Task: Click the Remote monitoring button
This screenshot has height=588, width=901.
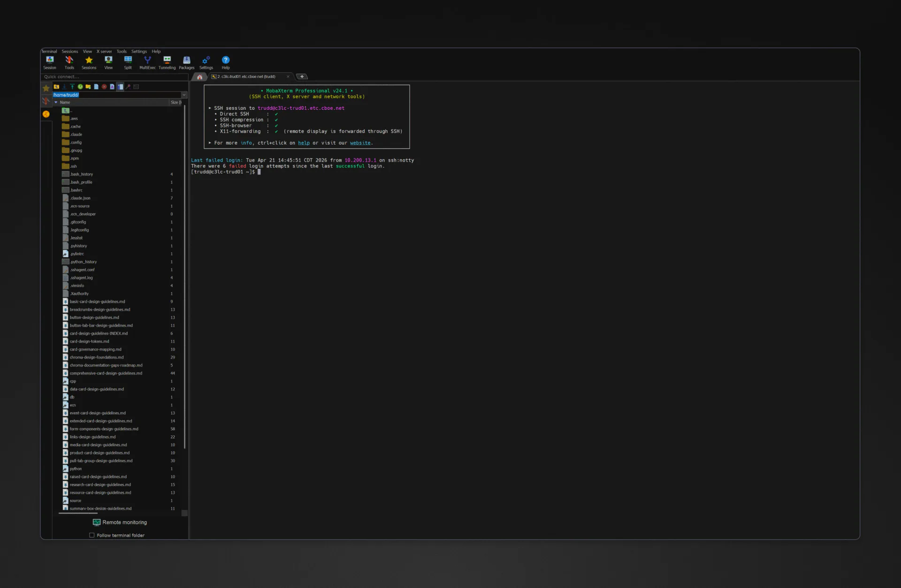Action: (120, 522)
